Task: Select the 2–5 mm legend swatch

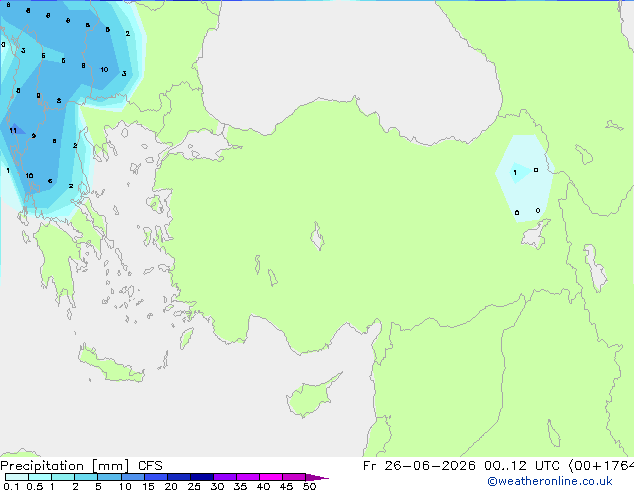Action: coord(86,477)
